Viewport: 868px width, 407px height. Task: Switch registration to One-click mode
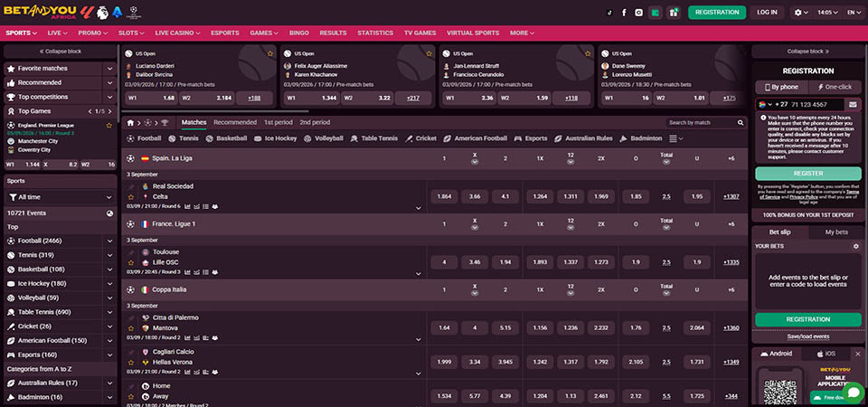pyautogui.click(x=835, y=87)
